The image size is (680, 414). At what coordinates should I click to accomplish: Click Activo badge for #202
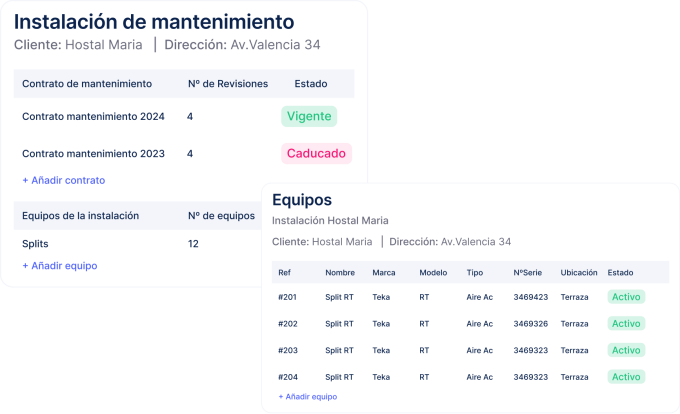(626, 323)
